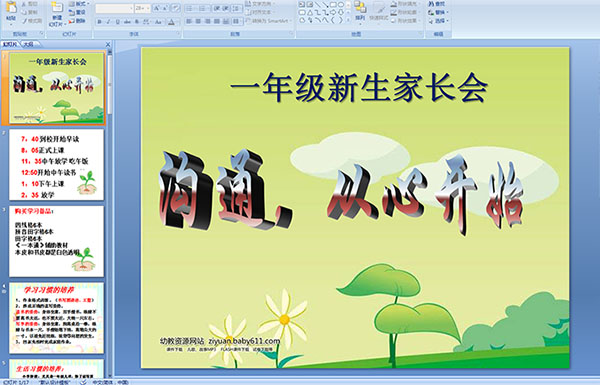This screenshot has width=600, height=385.
Task: Toggle Bold text formatting
Action: (x=99, y=22)
